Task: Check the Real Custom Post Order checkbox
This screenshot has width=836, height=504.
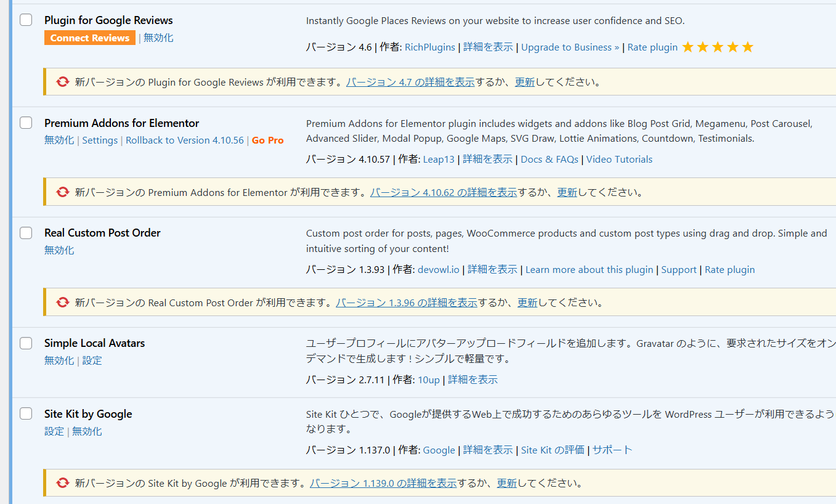Action: (26, 233)
